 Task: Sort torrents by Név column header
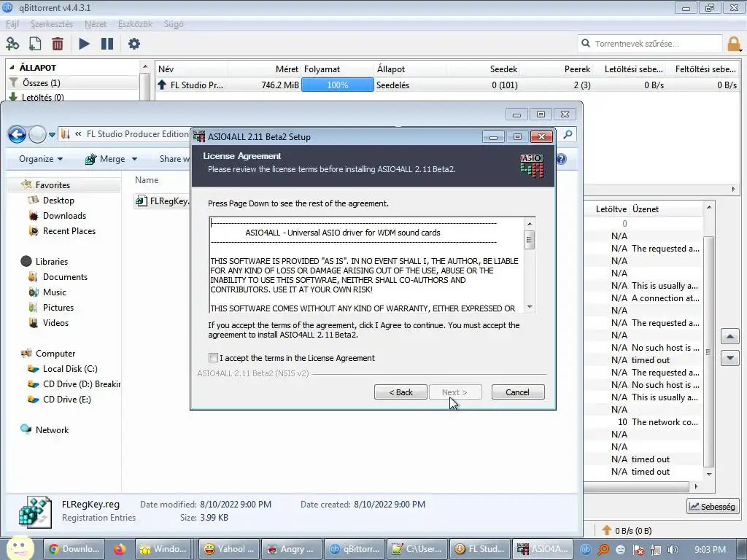click(x=192, y=69)
